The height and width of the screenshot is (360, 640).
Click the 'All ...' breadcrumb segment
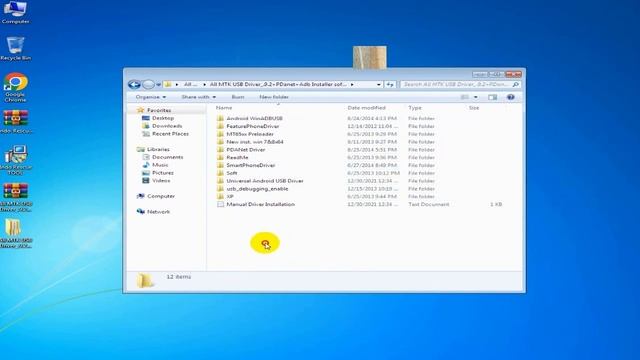click(x=190, y=84)
